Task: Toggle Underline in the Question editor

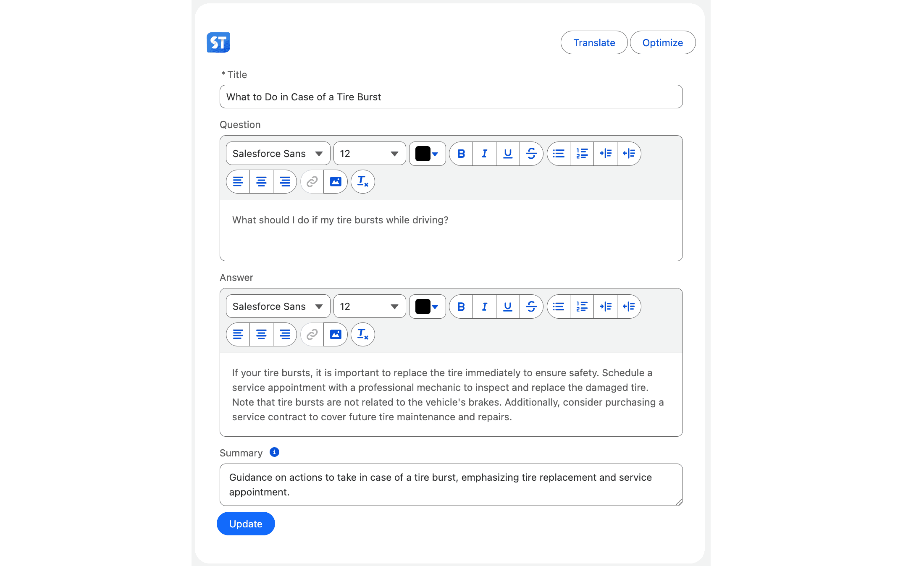Action: point(508,154)
